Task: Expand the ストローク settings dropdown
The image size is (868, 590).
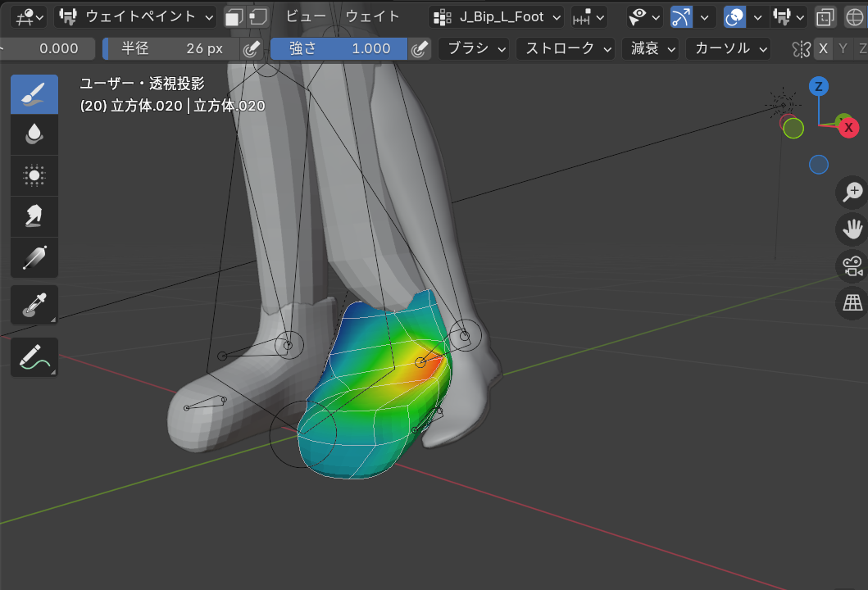Action: 566,48
